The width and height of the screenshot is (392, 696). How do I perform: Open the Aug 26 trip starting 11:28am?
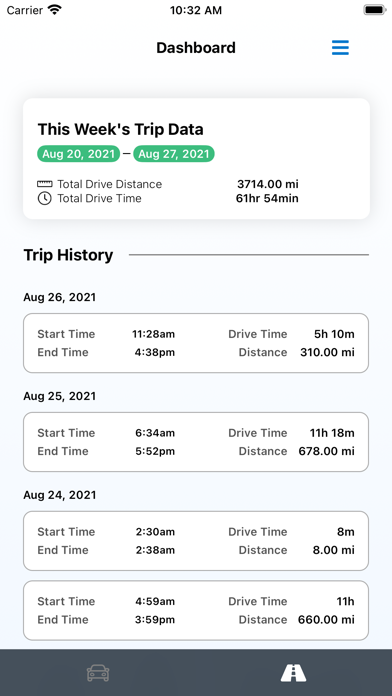pyautogui.click(x=196, y=343)
